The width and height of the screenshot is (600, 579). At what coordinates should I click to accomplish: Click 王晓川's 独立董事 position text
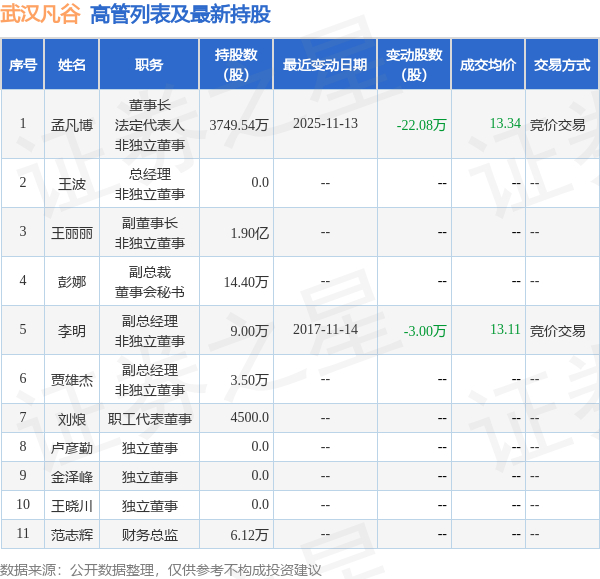(150, 506)
